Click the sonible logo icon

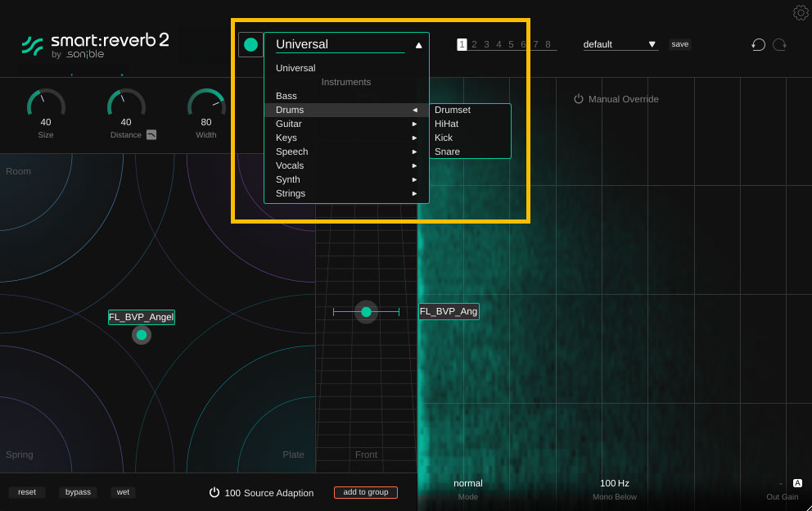(x=32, y=46)
